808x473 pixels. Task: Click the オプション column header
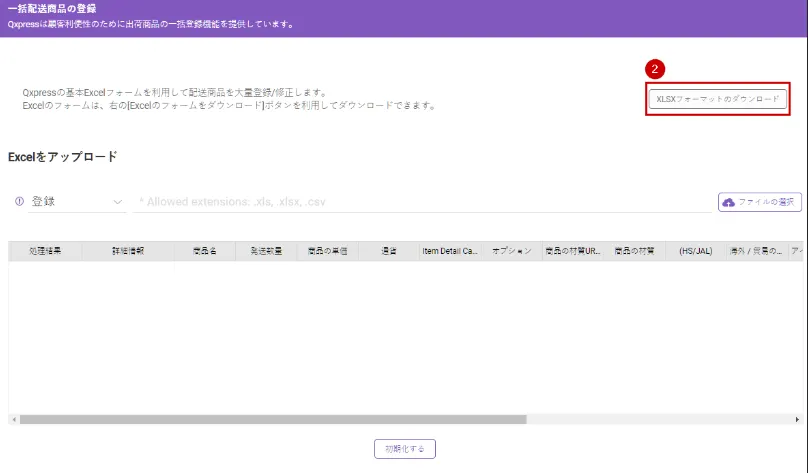(x=511, y=251)
